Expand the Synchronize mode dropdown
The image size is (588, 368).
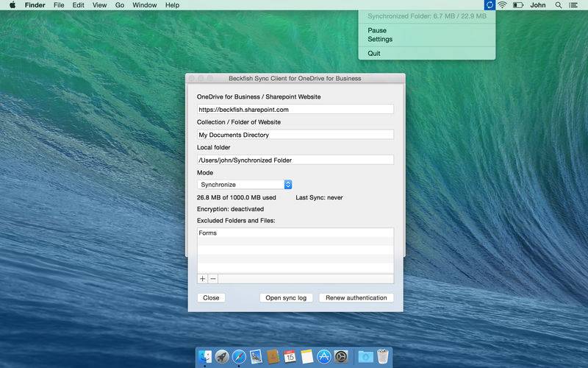pyautogui.click(x=245, y=185)
